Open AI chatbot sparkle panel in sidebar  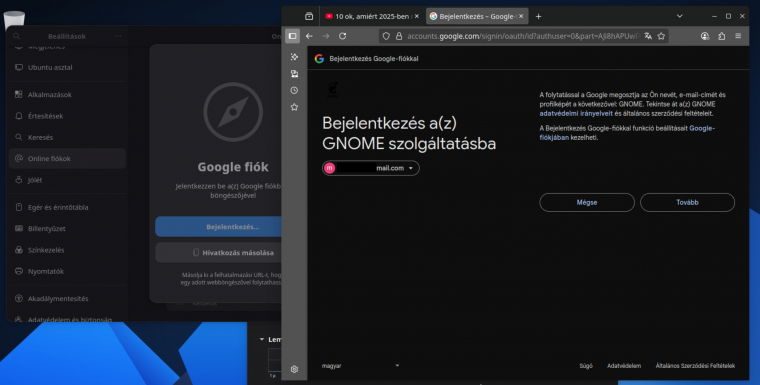pos(294,57)
